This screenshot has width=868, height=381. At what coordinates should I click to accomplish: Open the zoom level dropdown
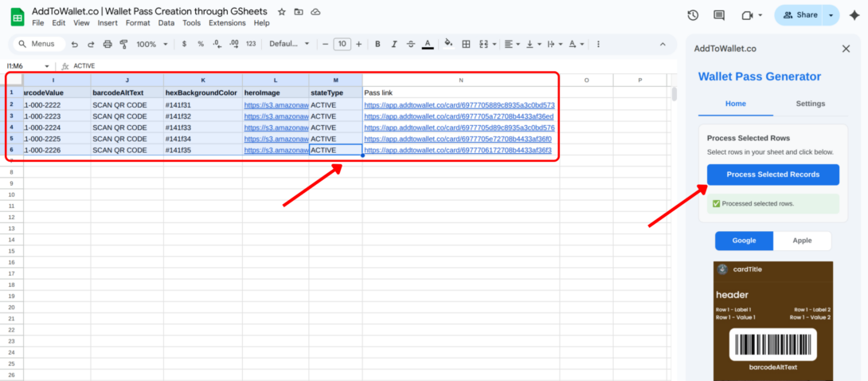pyautogui.click(x=151, y=45)
